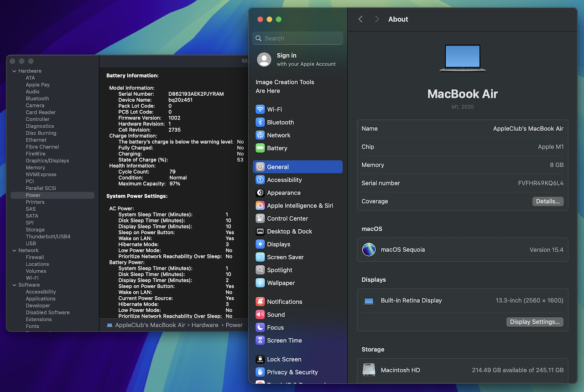Open Privacy & Security hand icon
Viewport: 584px width, 392px height.
[260, 372]
